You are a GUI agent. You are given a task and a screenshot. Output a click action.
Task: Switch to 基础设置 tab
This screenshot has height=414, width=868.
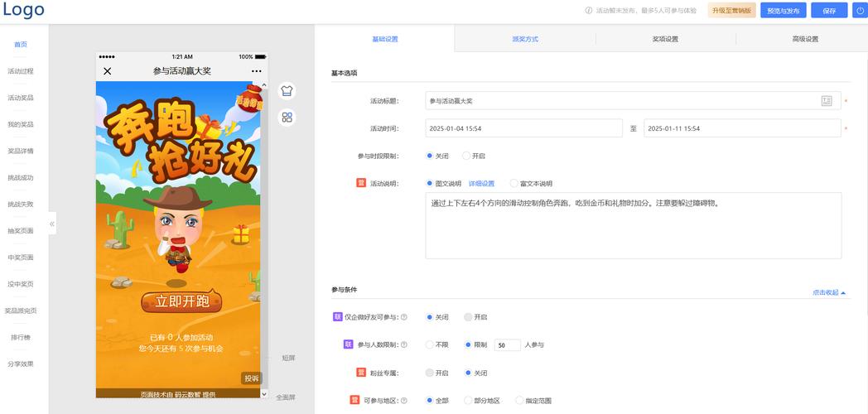point(385,39)
